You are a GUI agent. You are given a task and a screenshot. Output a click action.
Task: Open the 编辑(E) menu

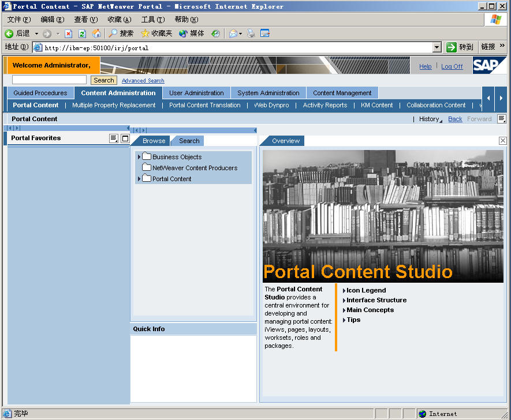[x=53, y=20]
